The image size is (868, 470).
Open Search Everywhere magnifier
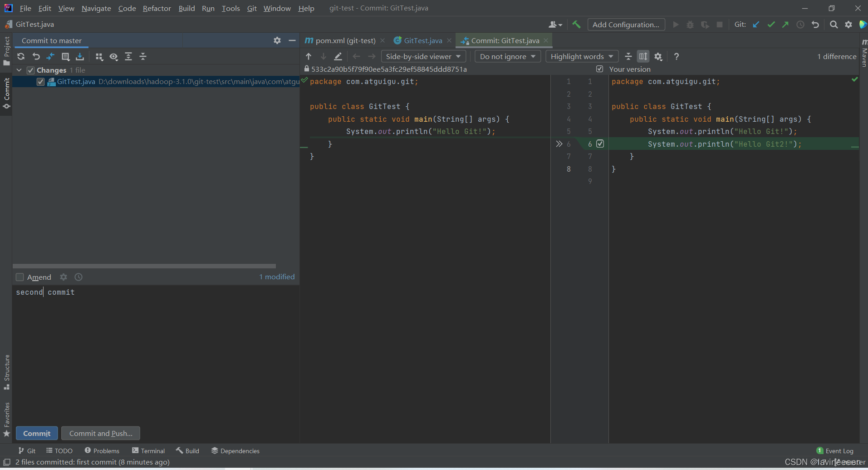[834, 25]
